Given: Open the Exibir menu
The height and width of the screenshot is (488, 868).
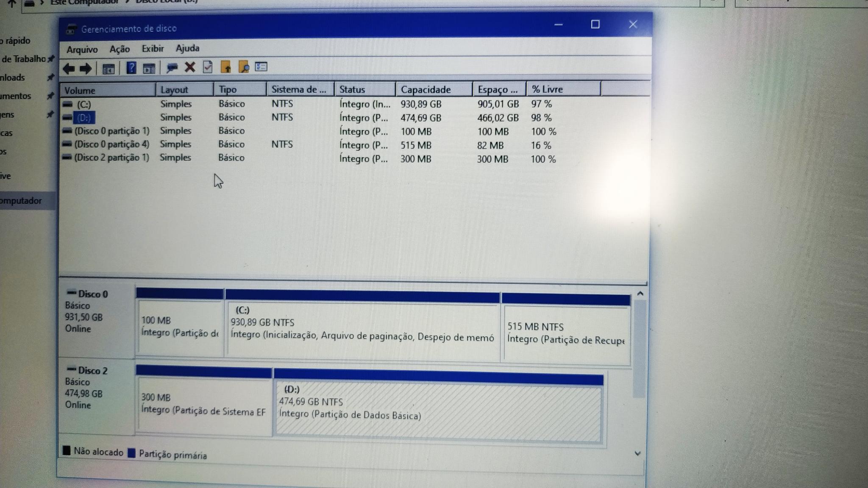Looking at the screenshot, I should point(153,49).
